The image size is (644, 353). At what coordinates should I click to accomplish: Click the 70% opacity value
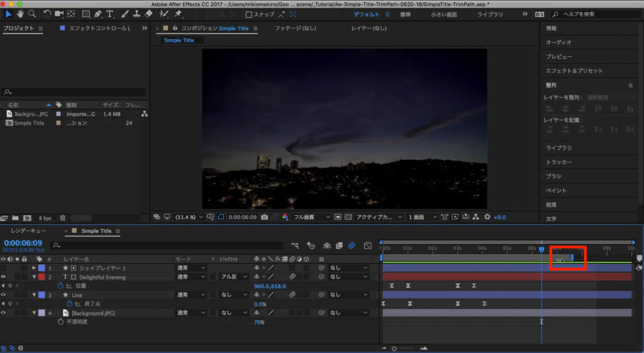258,322
